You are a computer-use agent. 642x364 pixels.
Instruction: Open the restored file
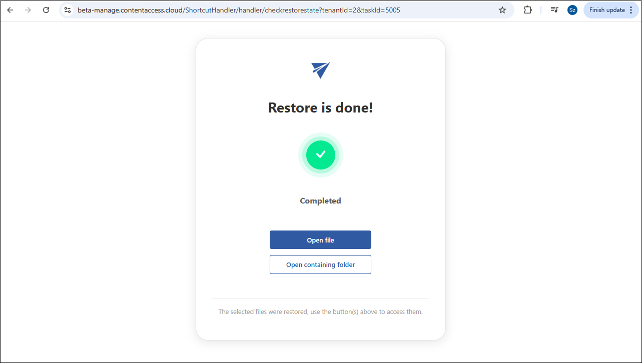(320, 240)
